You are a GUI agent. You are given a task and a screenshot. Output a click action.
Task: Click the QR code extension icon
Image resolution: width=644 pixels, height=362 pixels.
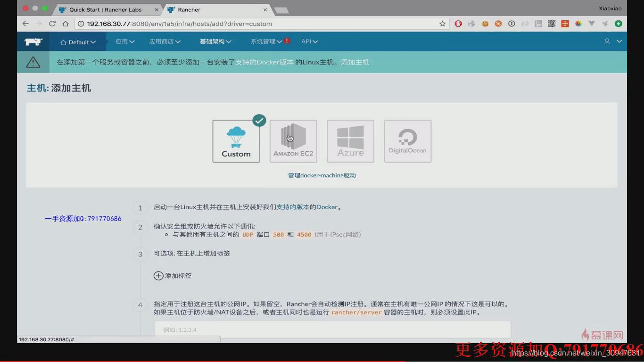[552, 24]
